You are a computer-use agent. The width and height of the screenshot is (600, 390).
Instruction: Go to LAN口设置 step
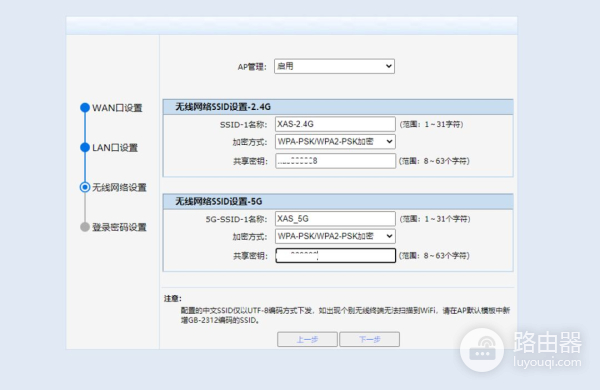click(115, 148)
